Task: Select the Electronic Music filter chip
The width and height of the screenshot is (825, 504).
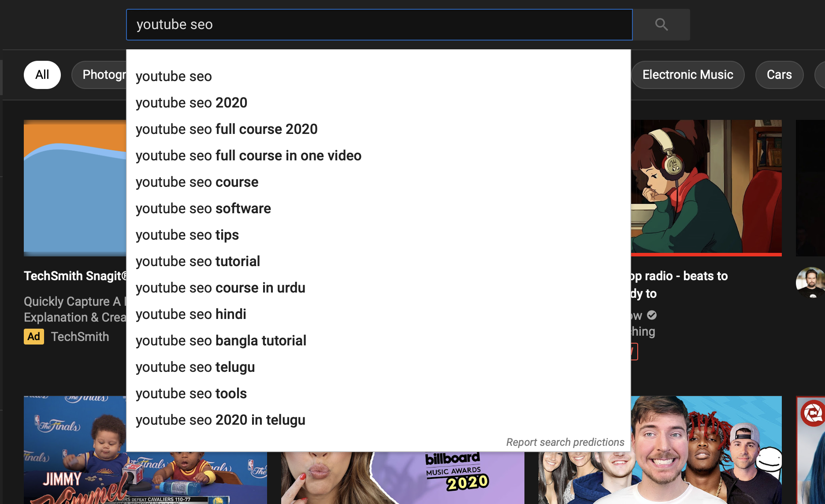Action: tap(687, 75)
